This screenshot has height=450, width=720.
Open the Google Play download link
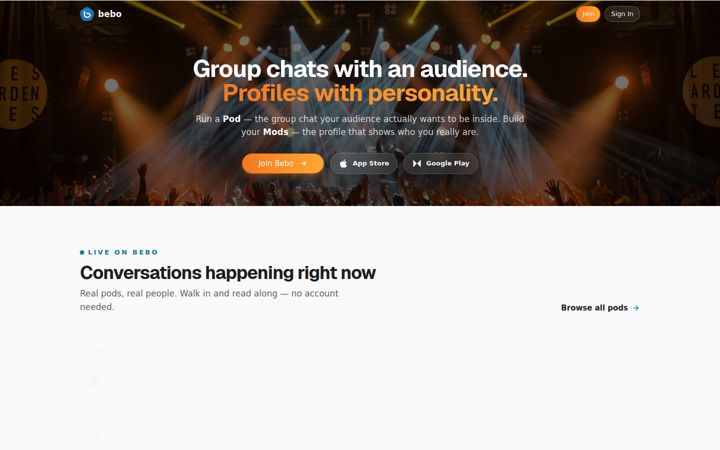(x=440, y=163)
